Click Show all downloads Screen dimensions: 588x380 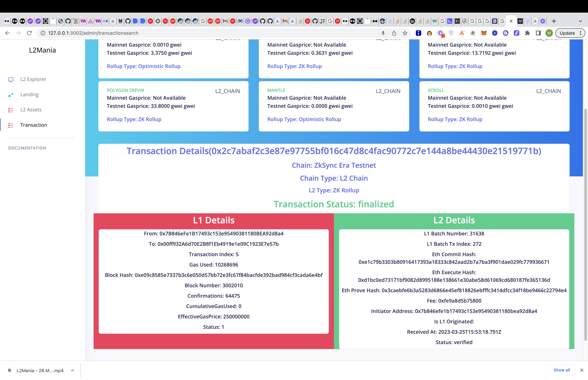[562, 370]
